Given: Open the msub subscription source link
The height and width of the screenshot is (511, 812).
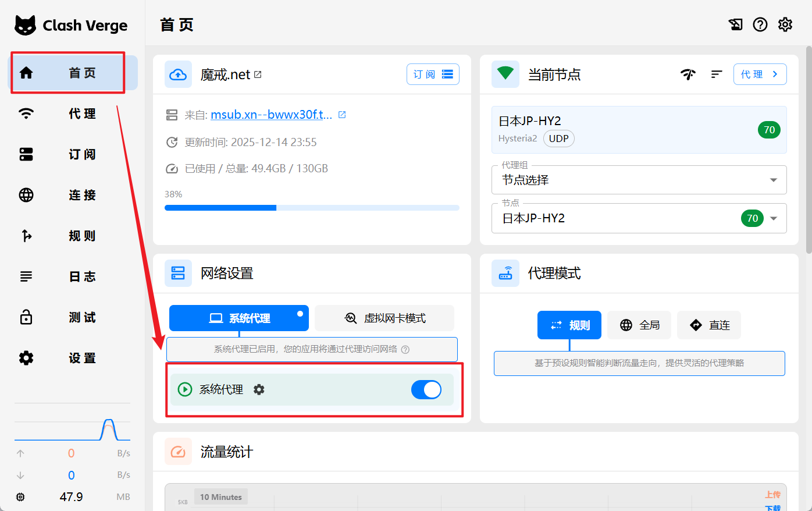Looking at the screenshot, I should (271, 115).
